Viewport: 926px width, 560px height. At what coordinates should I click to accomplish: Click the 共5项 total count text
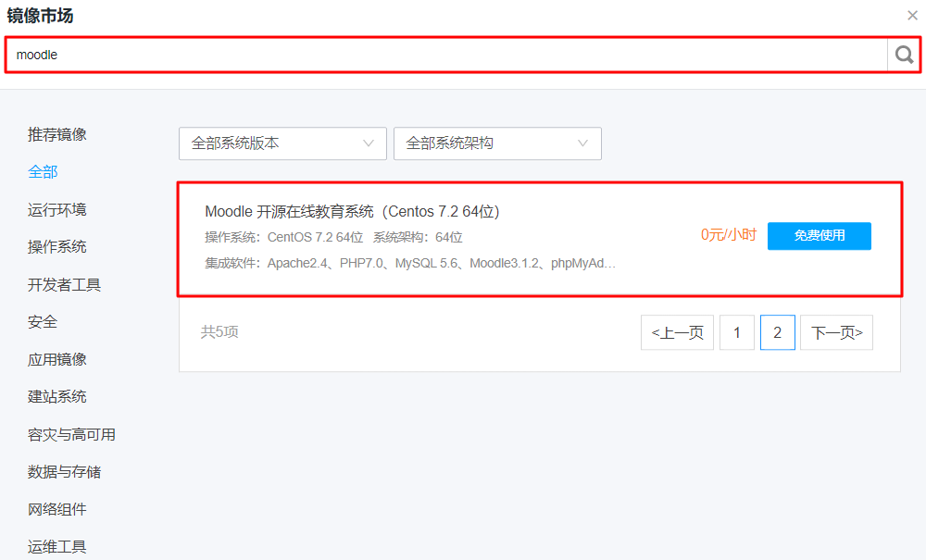tap(219, 331)
